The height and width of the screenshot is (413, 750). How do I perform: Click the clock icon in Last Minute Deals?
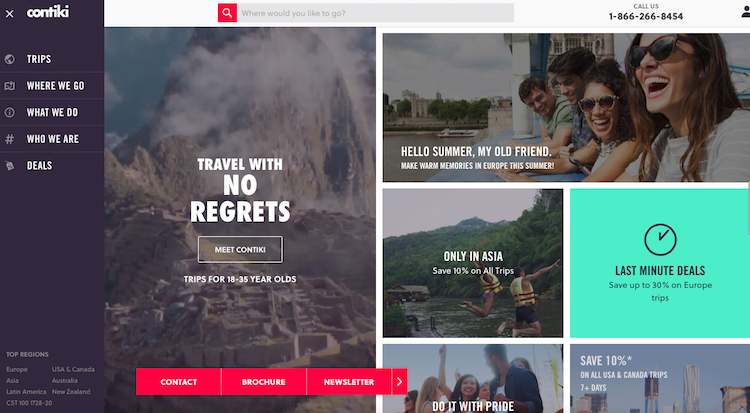[660, 239]
